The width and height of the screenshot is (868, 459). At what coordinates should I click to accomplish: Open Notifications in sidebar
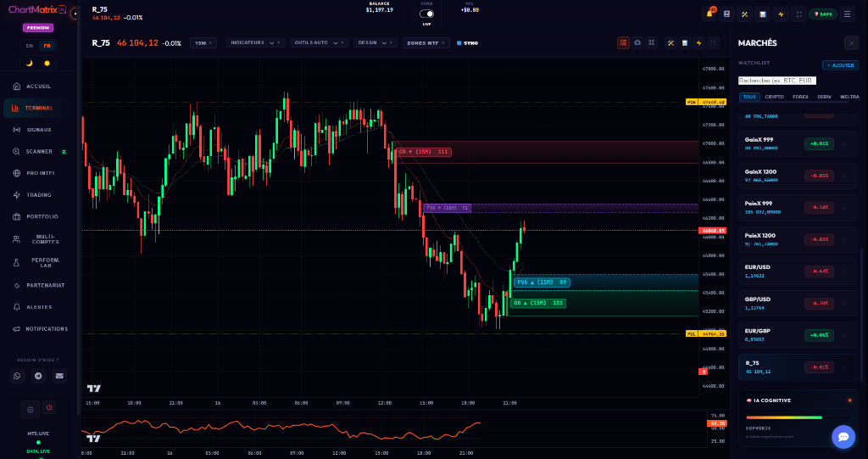point(39,328)
